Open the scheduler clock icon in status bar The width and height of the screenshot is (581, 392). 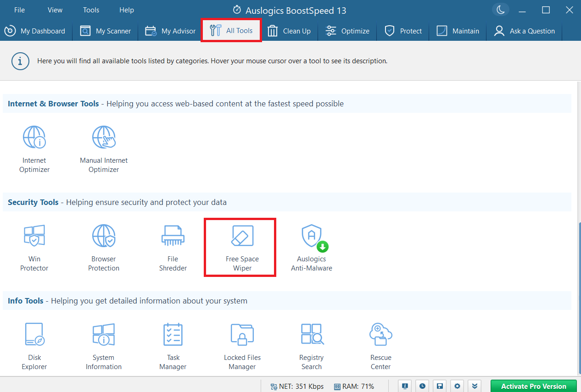point(422,386)
